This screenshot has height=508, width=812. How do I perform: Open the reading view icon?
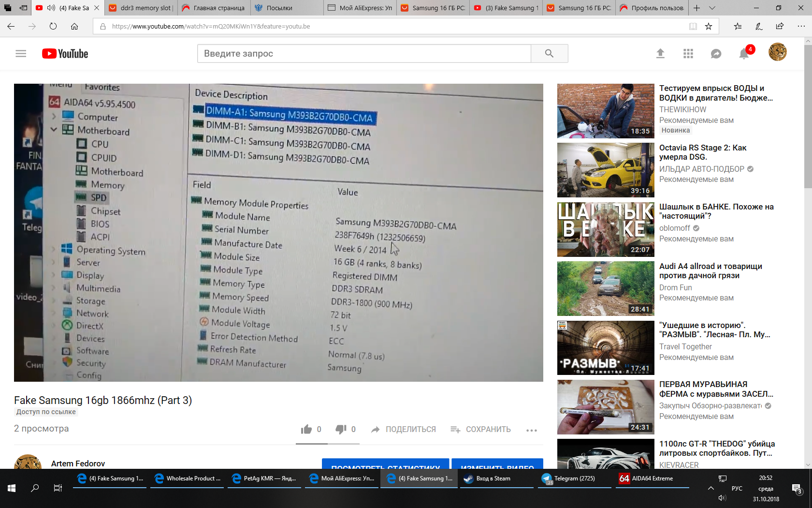[x=693, y=27]
